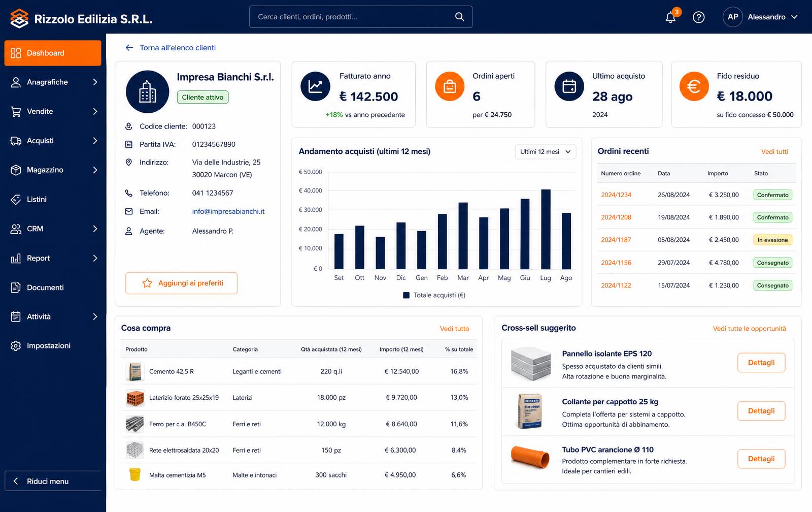
Task: Click Dettagli for Tubo PVC arancione
Action: (x=761, y=459)
